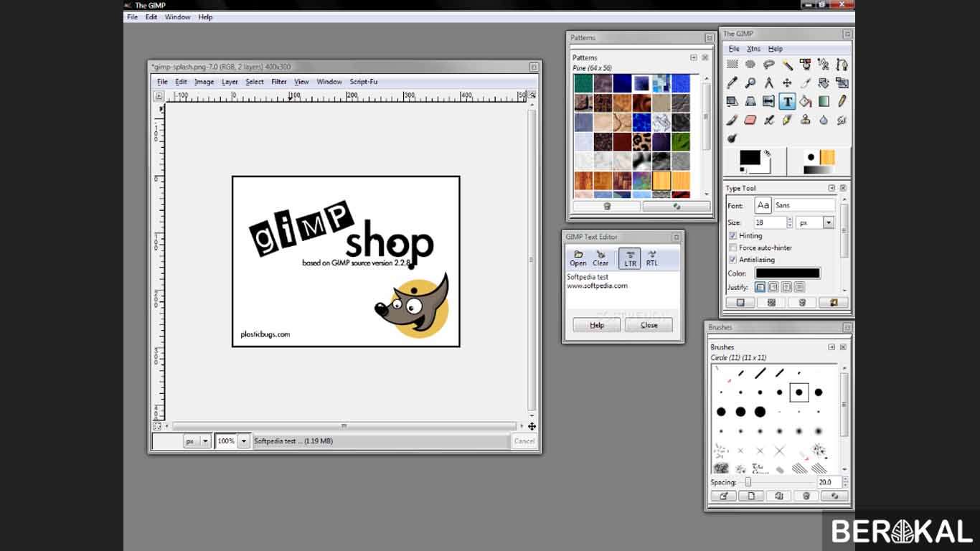Select the Text tool T icon
Image resolution: width=980 pixels, height=551 pixels.
pos(788,102)
